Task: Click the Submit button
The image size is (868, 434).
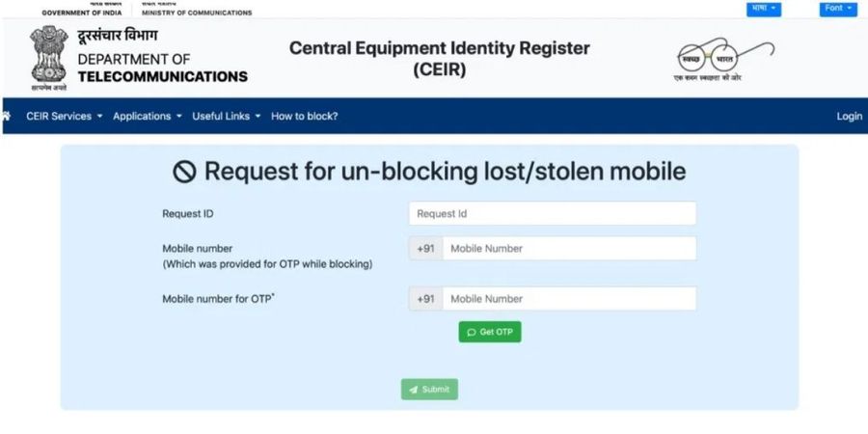Action: [429, 390]
